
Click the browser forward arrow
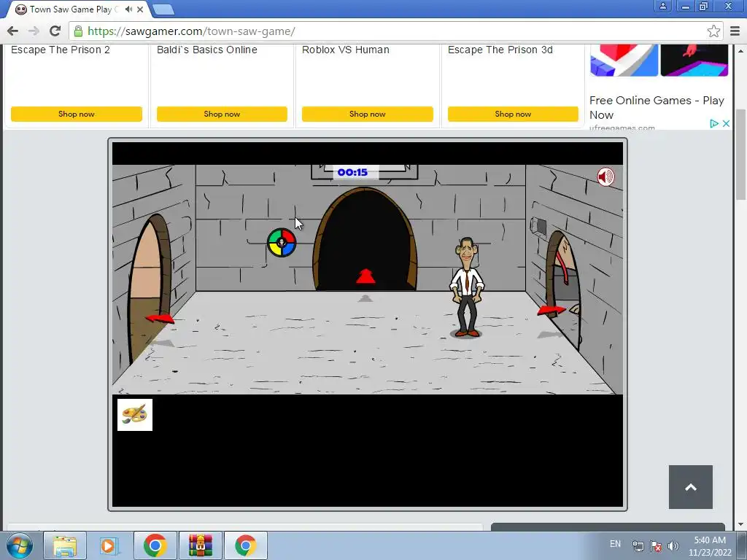click(34, 31)
